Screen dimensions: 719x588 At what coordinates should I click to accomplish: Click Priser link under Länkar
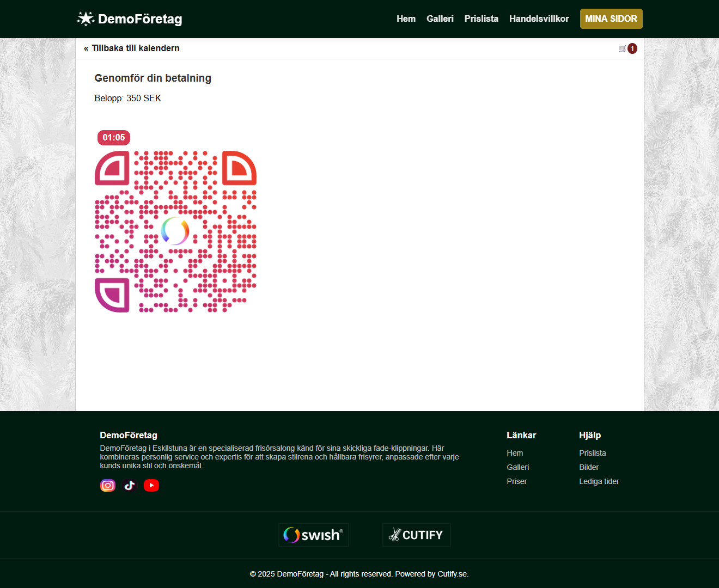click(517, 481)
